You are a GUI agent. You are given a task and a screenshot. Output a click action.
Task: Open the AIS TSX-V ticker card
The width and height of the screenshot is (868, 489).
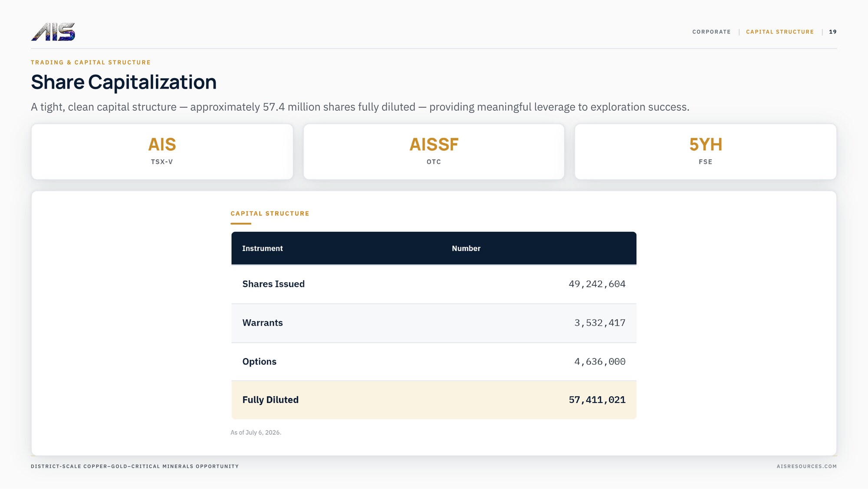162,152
